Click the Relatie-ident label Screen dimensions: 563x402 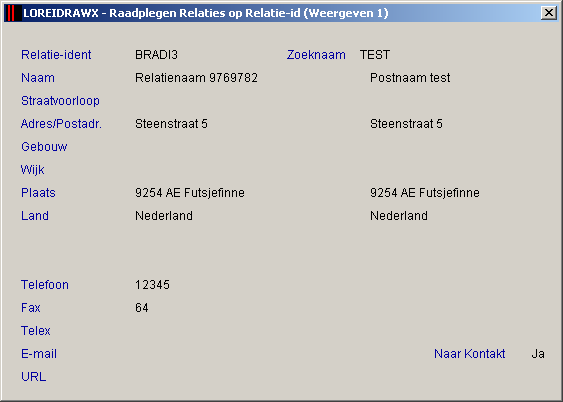click(x=56, y=55)
